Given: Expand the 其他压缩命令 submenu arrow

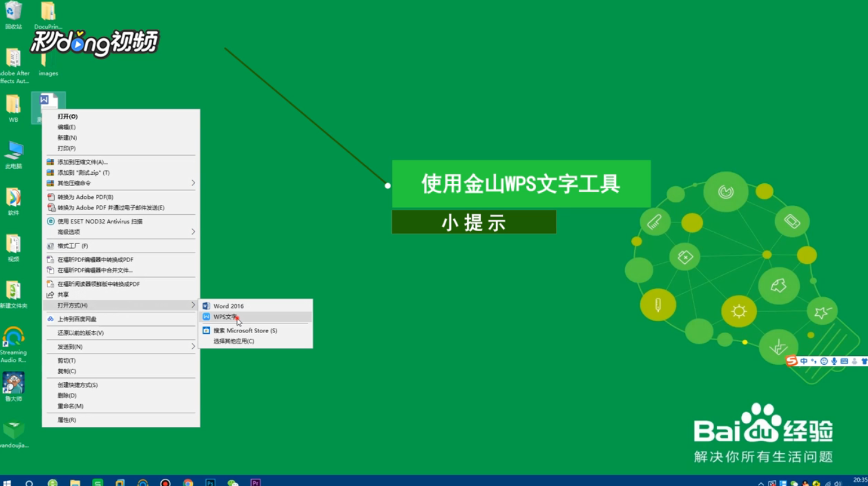Looking at the screenshot, I should click(193, 183).
